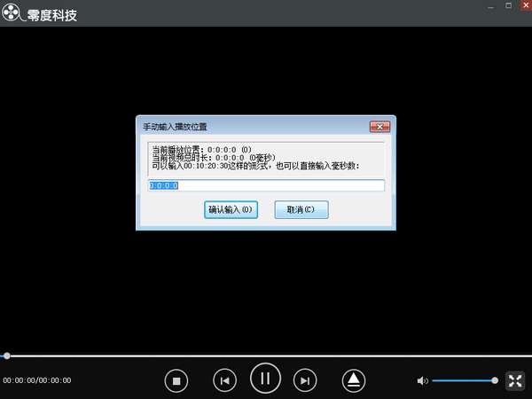Confirm input with the 确认输入(O) button
The image size is (532, 399).
coord(231,209)
